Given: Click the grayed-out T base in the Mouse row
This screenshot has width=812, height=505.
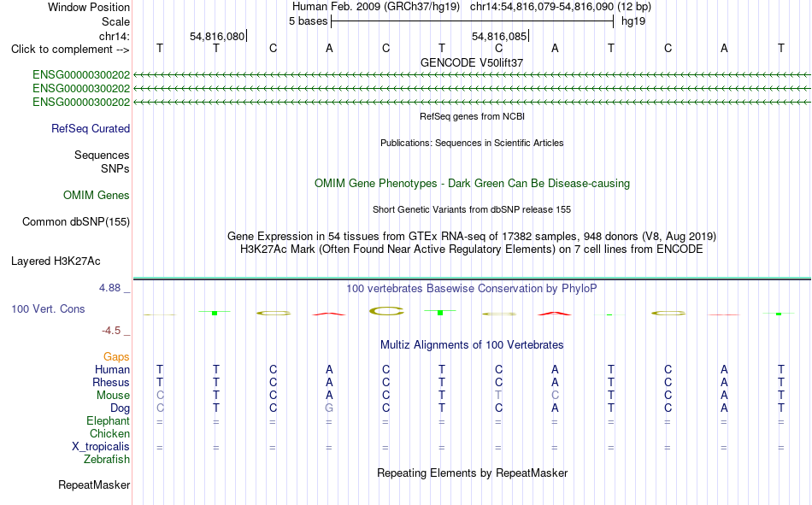Looking at the screenshot, I should point(498,395).
